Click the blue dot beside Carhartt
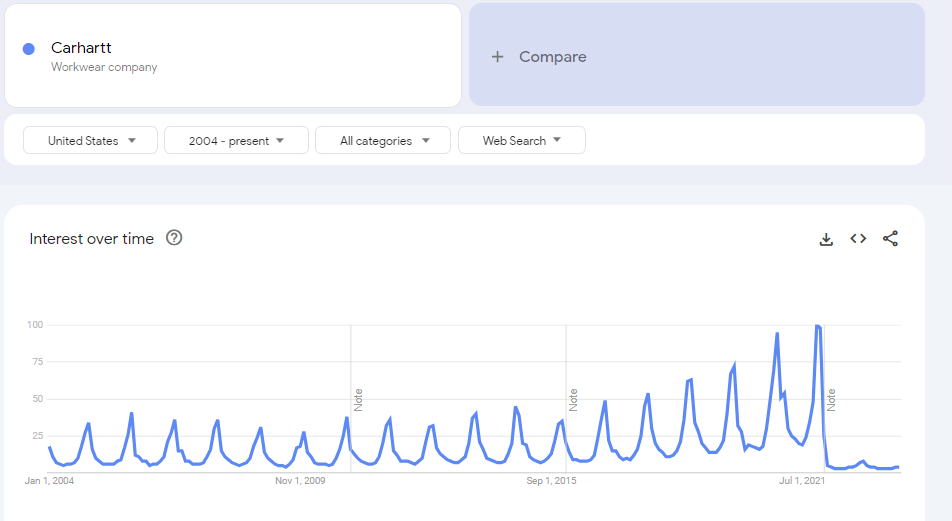 [x=29, y=48]
